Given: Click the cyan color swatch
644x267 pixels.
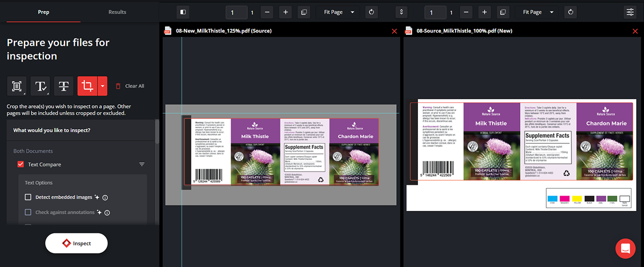Looking at the screenshot, I should (x=553, y=198).
